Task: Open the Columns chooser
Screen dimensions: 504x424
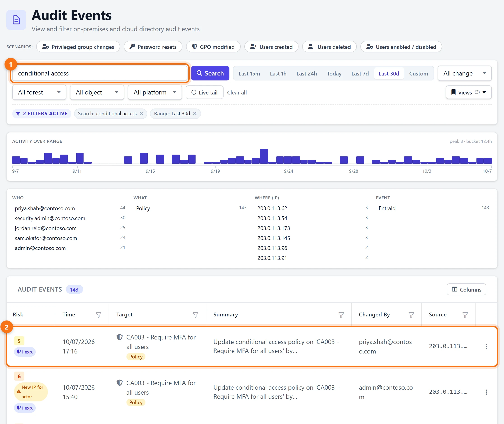Action: coord(466,289)
